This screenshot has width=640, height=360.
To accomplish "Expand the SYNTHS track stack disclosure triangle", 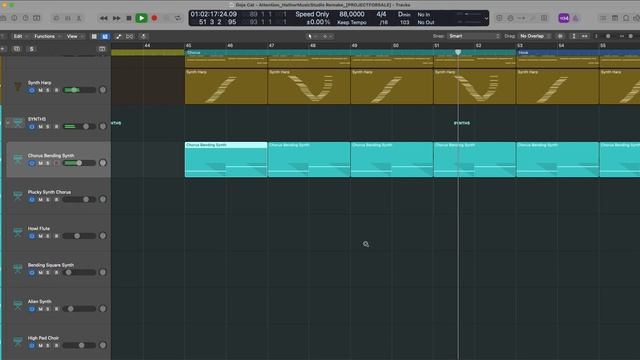I will (8, 122).
